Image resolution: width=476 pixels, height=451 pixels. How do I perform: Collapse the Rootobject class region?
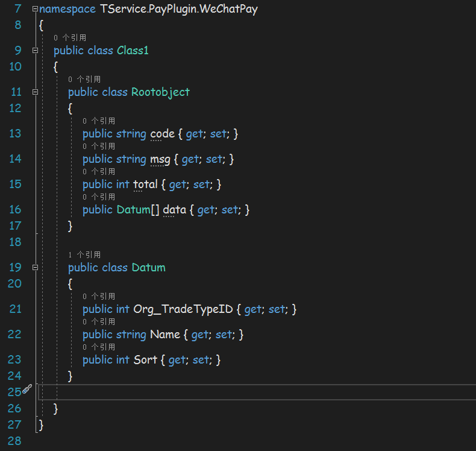click(x=35, y=92)
